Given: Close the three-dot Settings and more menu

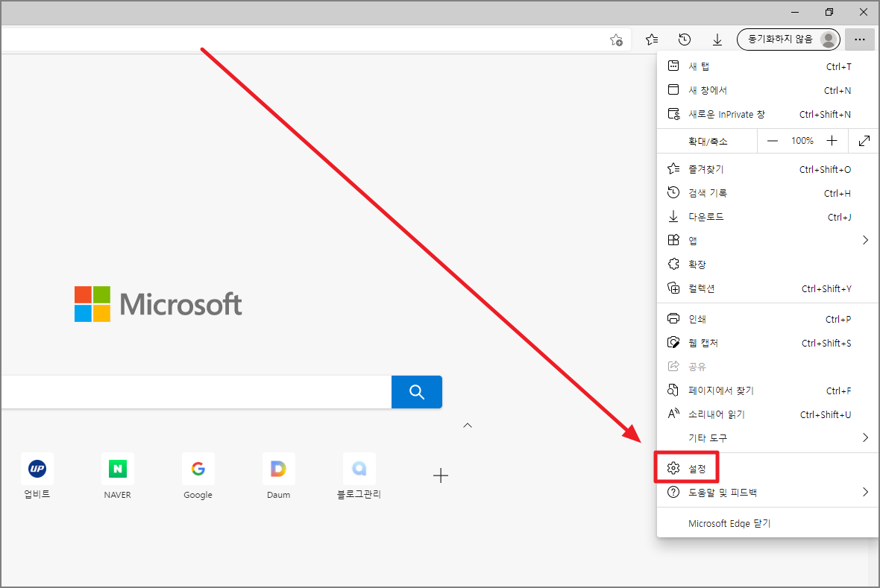Looking at the screenshot, I should tap(859, 39).
